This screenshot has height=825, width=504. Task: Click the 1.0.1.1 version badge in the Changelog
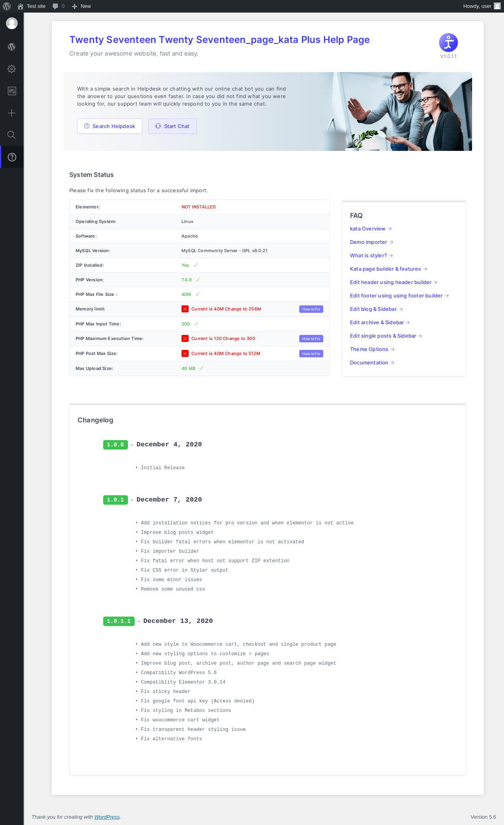click(x=119, y=621)
